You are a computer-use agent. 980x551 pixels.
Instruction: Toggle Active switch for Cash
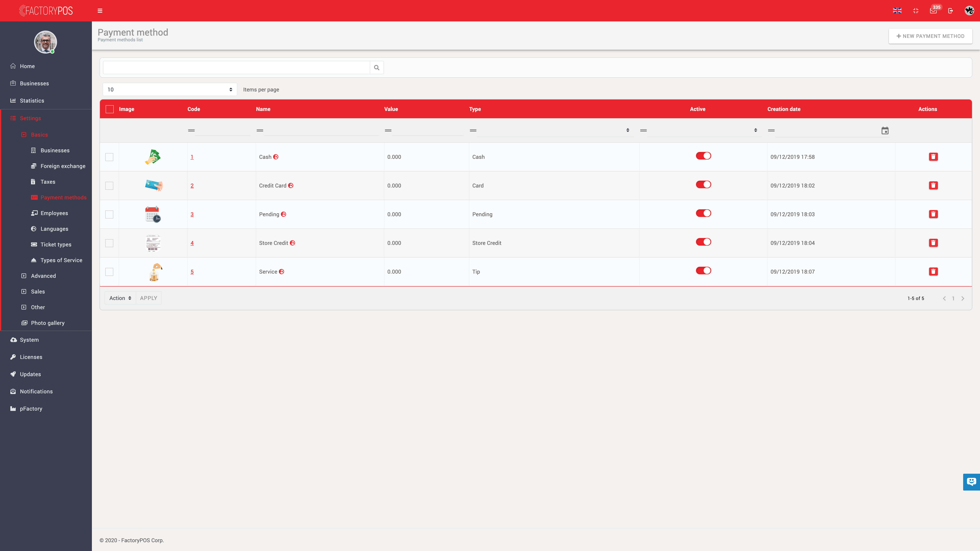pos(703,156)
